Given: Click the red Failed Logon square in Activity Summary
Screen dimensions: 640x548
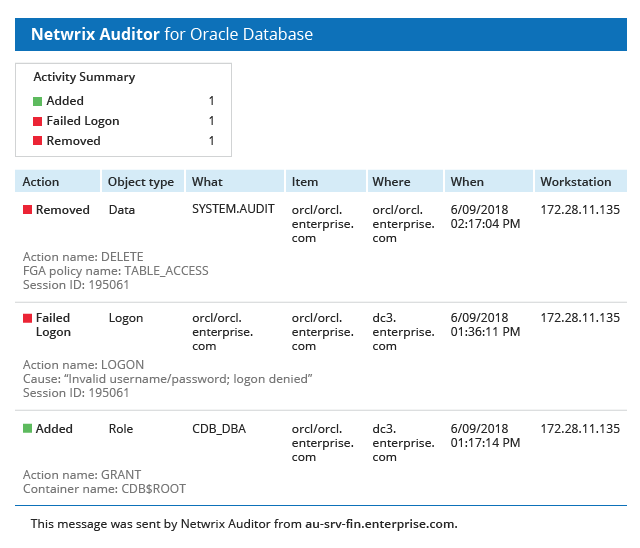Looking at the screenshot, I should (x=38, y=121).
